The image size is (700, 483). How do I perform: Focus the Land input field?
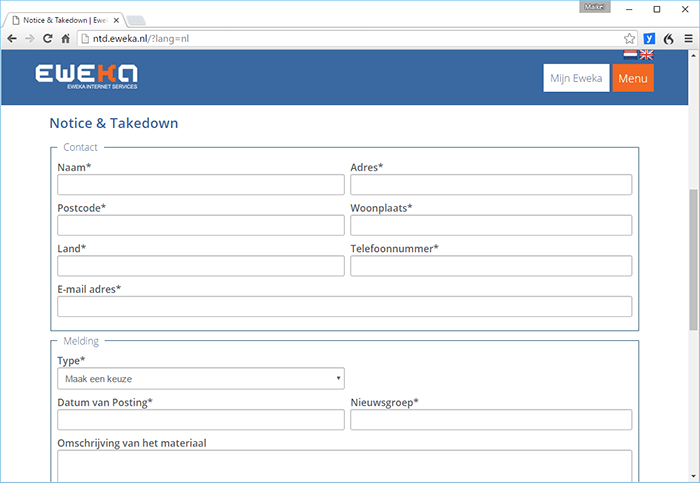coord(201,266)
